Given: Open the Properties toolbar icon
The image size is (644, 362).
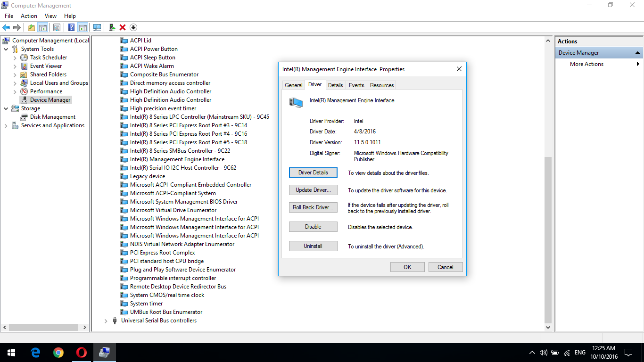Looking at the screenshot, I should (57, 27).
